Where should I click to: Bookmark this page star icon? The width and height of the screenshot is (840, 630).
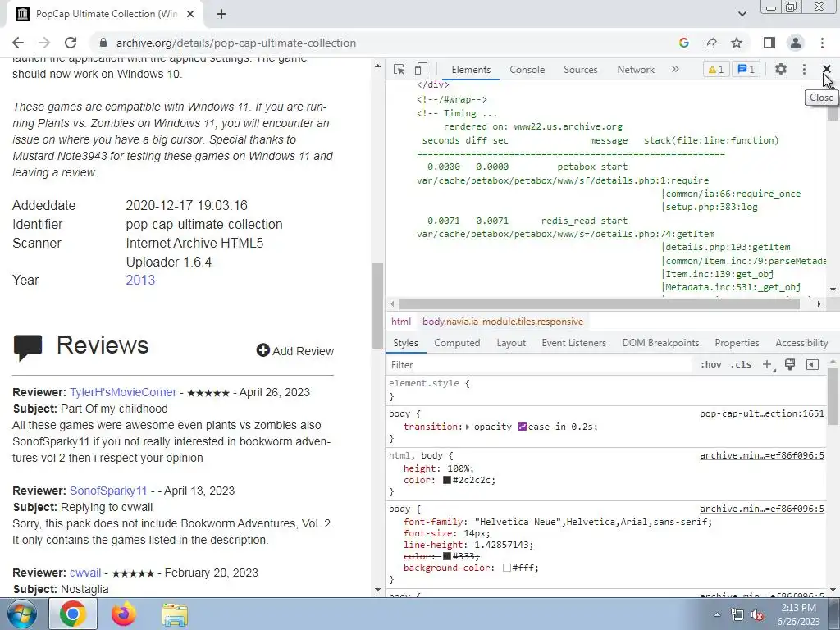[737, 43]
